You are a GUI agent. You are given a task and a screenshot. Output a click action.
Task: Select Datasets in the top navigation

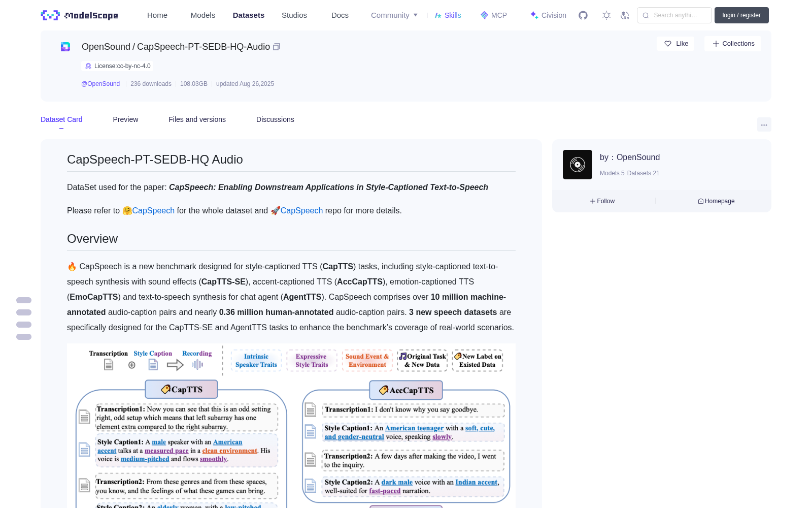tap(249, 15)
